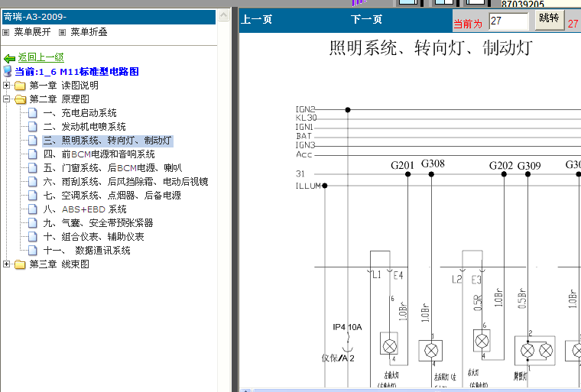The image size is (581, 392).
Task: Click the page icon for 六、雨刮系统
Action: 33,182
